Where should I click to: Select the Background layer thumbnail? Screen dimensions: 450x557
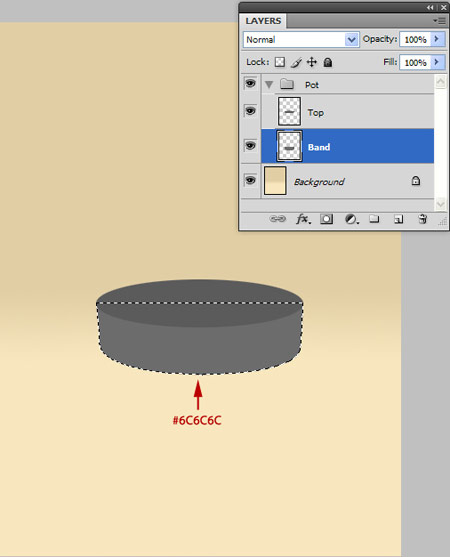[275, 181]
